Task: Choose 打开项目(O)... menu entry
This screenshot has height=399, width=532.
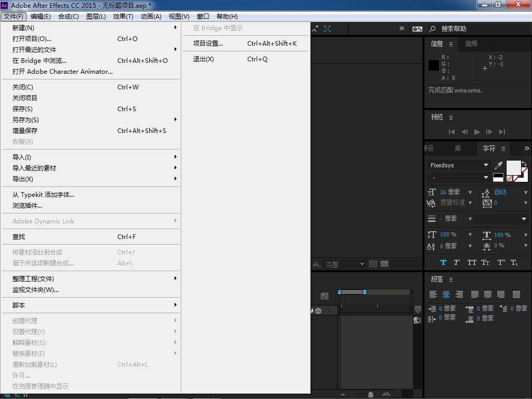Action: 91,38
